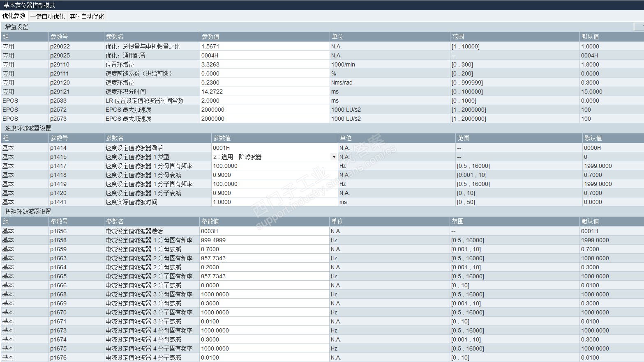Edit the p1659 value field 0.7000
The width and height of the screenshot is (644, 362).
click(x=264, y=249)
